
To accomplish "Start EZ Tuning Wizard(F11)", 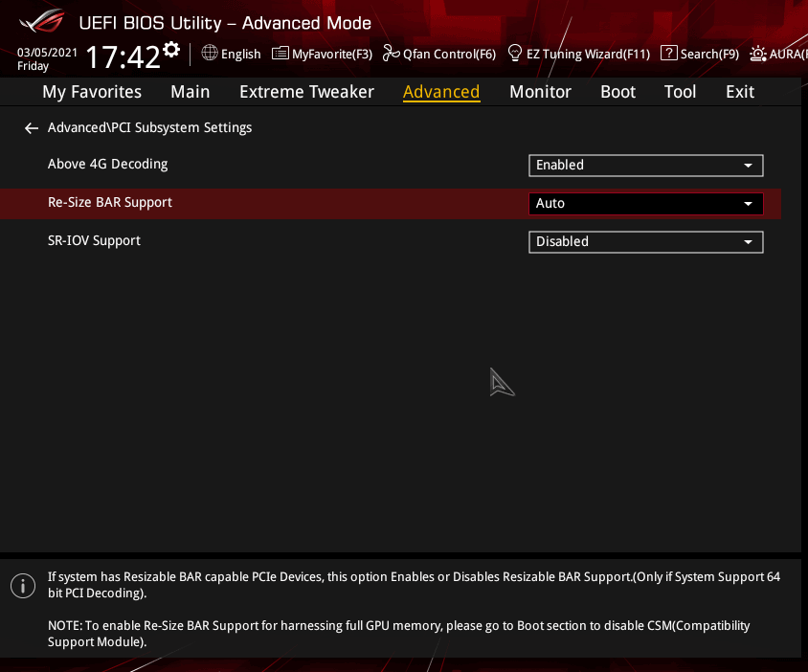I will coord(588,54).
